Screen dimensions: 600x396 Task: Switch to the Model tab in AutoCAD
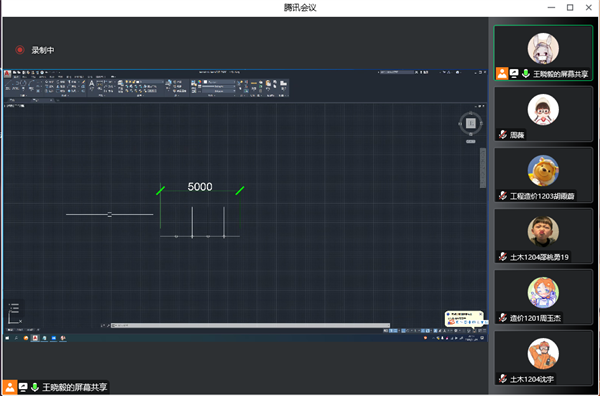click(11, 329)
